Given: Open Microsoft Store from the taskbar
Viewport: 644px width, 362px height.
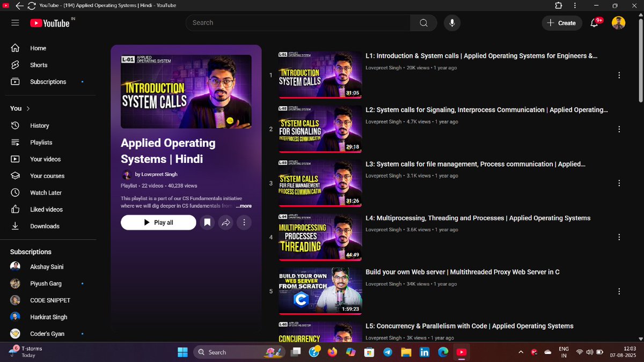Looking at the screenshot, I should pos(369,352).
